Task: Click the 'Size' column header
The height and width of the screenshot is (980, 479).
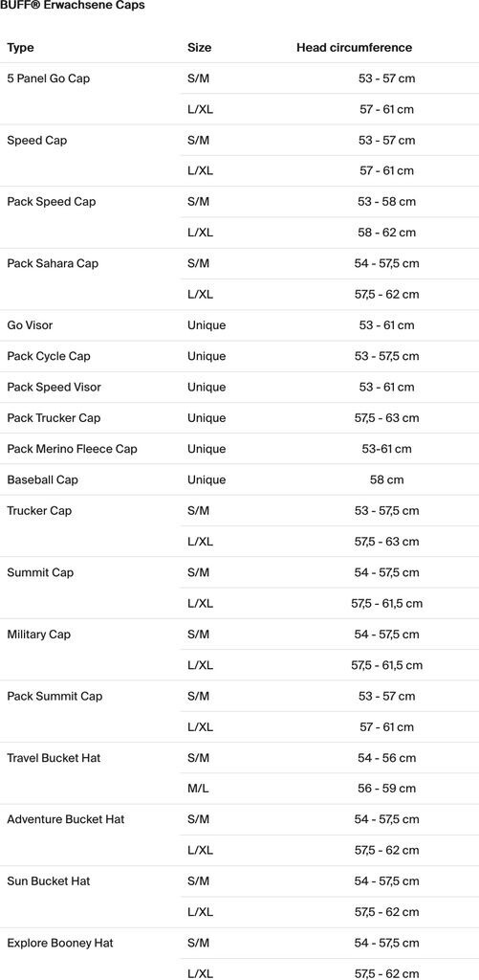Action: click(x=199, y=48)
